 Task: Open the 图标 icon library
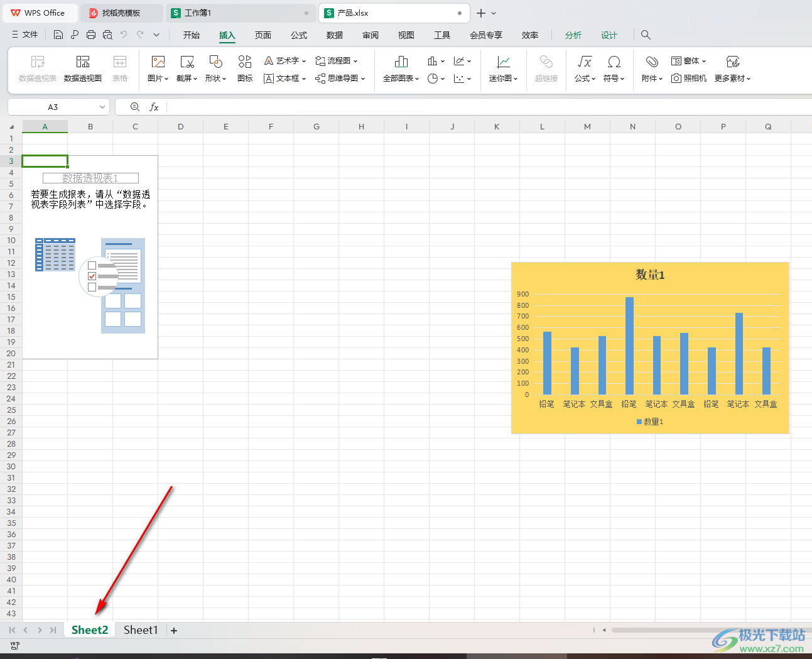[x=245, y=68]
